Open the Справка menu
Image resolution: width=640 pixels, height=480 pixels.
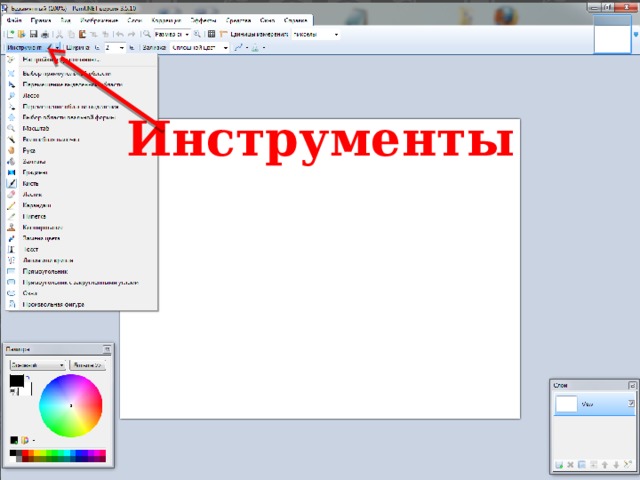click(x=296, y=20)
